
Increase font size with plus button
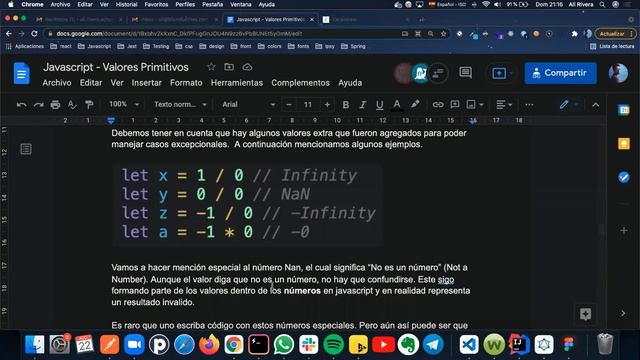pyautogui.click(x=327, y=105)
